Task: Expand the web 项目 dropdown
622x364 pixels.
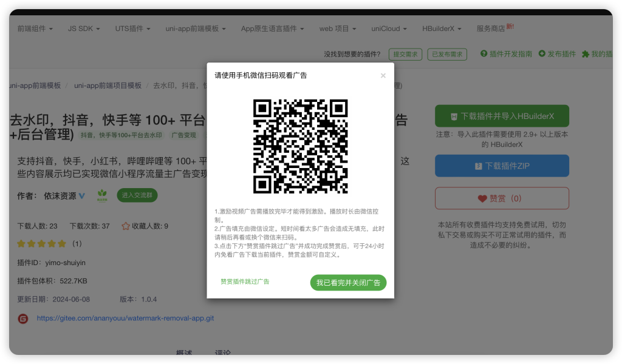Action: [338, 29]
